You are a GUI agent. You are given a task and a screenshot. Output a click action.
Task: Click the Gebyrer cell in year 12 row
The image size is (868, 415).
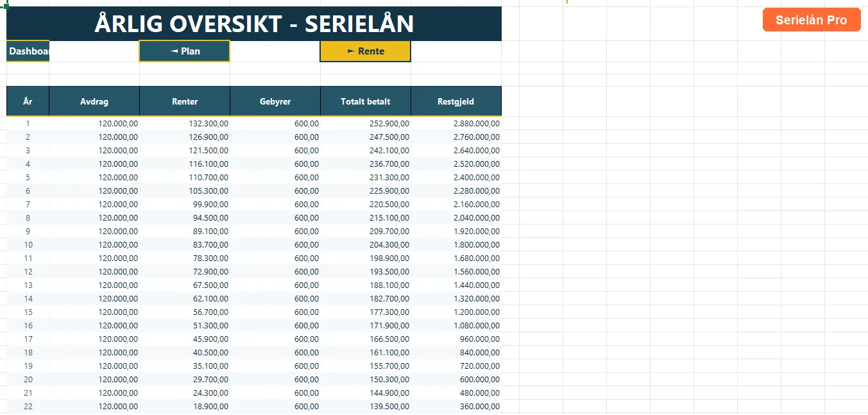(x=275, y=271)
